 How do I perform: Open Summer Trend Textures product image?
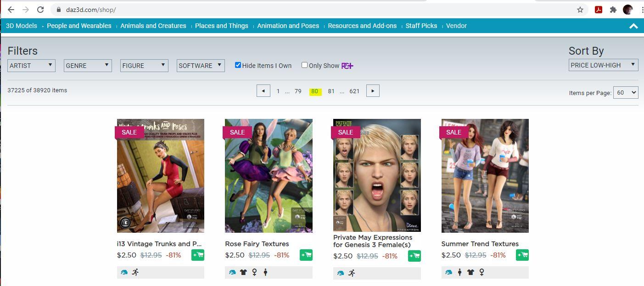(485, 176)
